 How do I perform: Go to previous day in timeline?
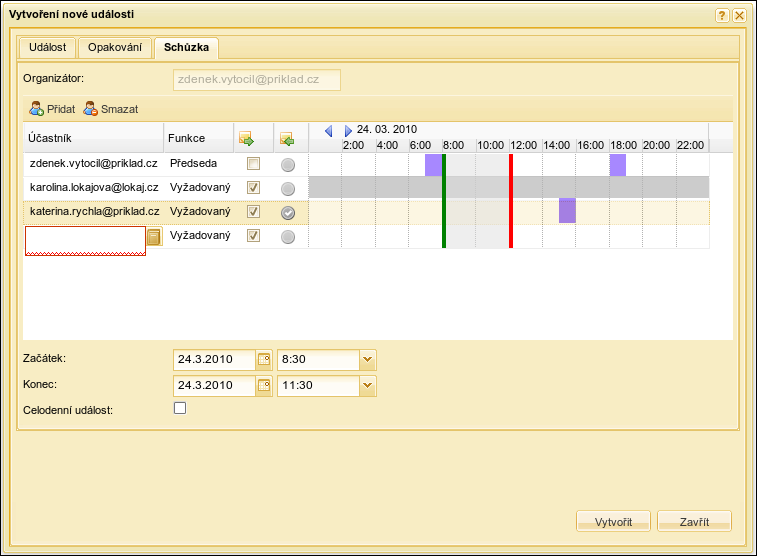(328, 131)
